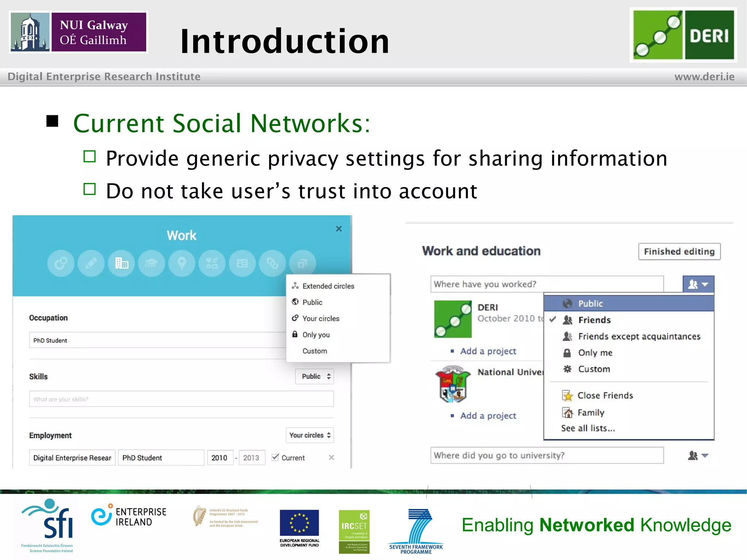Viewport: 747px width, 560px height.
Task: Click Add a project under National University
Action: coord(488,416)
